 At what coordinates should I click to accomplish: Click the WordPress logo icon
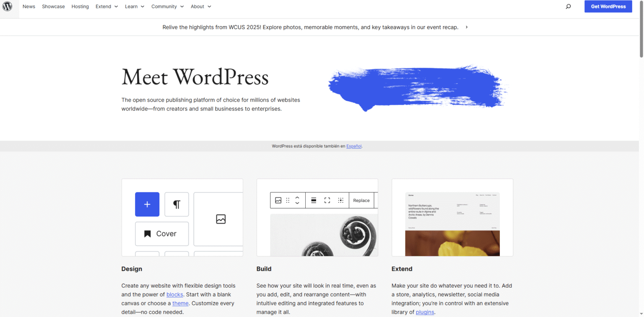(8, 6)
